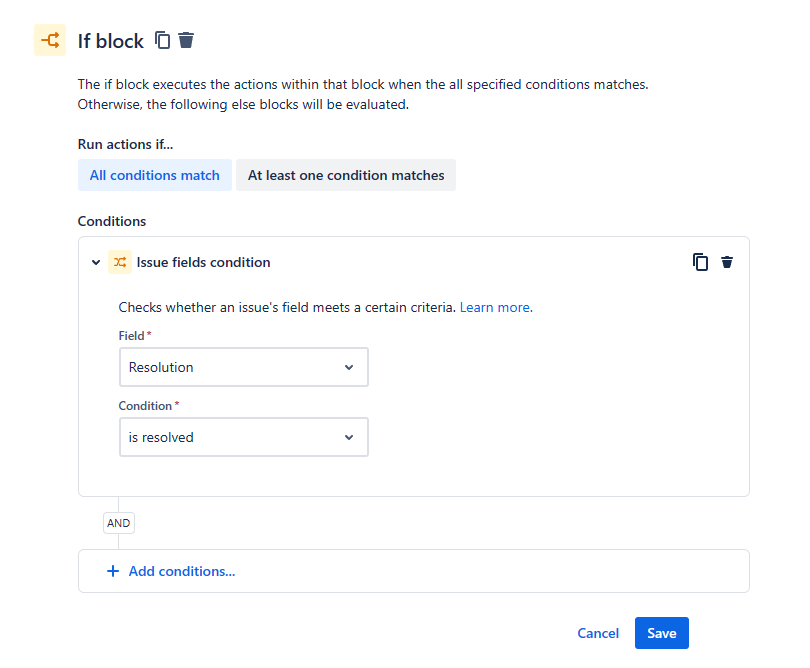Duplicate the Issue fields condition
The width and height of the screenshot is (810, 668).
click(701, 262)
